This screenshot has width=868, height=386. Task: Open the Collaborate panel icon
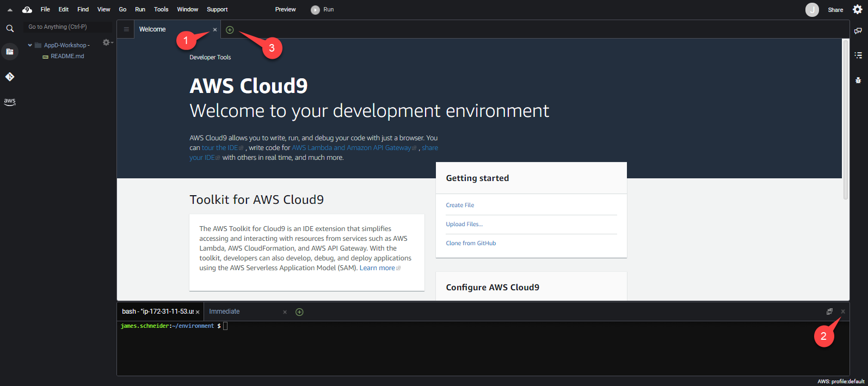coord(858,31)
